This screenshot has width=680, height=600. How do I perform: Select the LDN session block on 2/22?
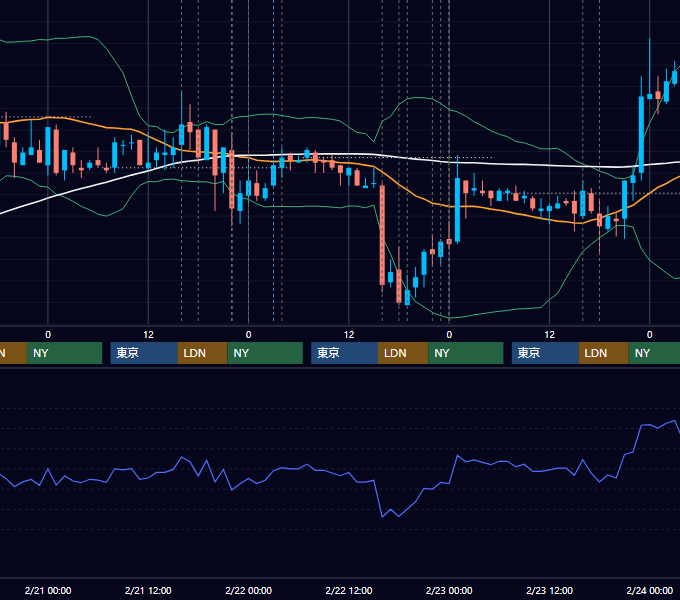click(x=403, y=353)
